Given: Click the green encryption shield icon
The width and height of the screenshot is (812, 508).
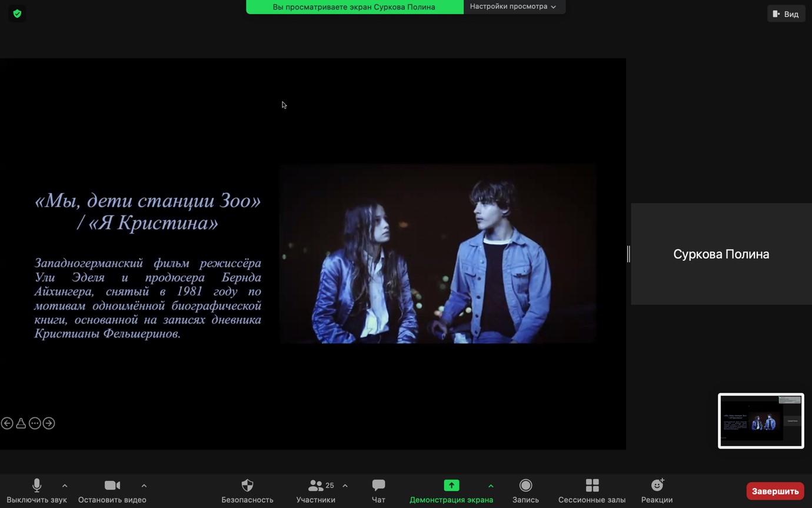Looking at the screenshot, I should 17,14.
